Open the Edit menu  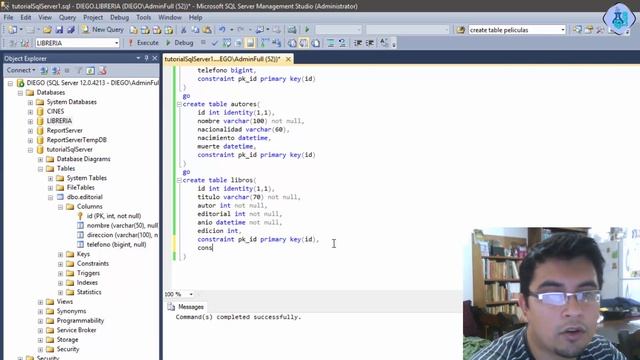[26, 18]
